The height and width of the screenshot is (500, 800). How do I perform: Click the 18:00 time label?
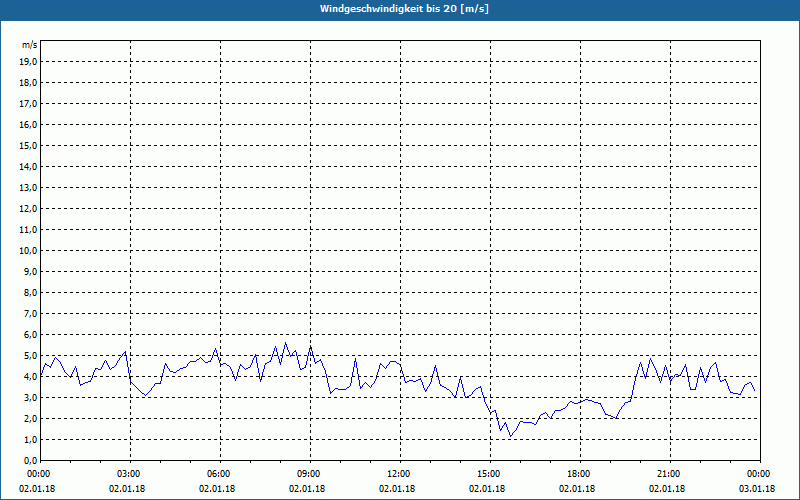point(581,474)
